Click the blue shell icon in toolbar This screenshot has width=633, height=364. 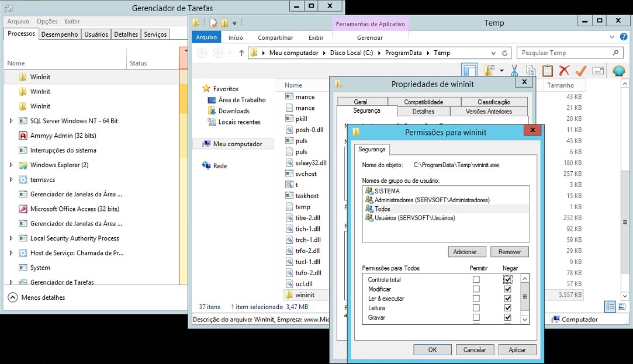[618, 71]
